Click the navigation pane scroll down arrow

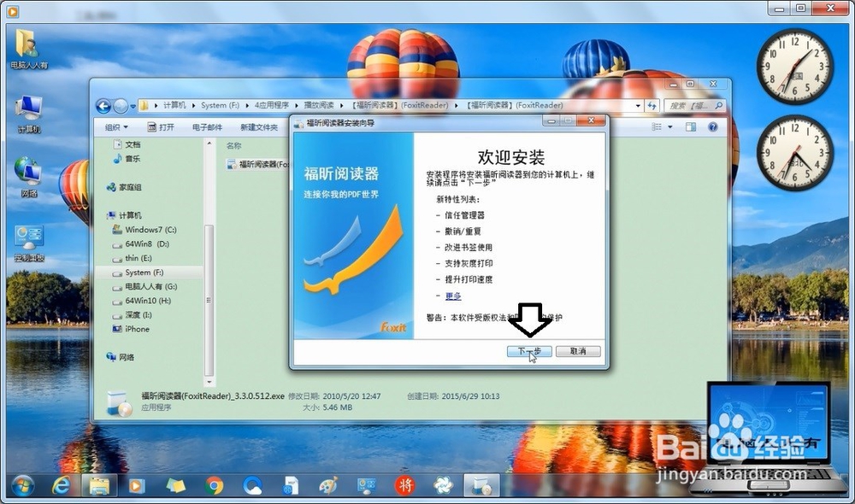(209, 382)
